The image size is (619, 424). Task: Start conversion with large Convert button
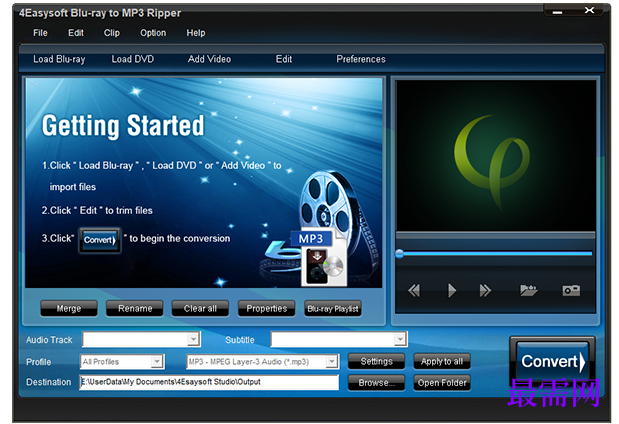click(552, 361)
